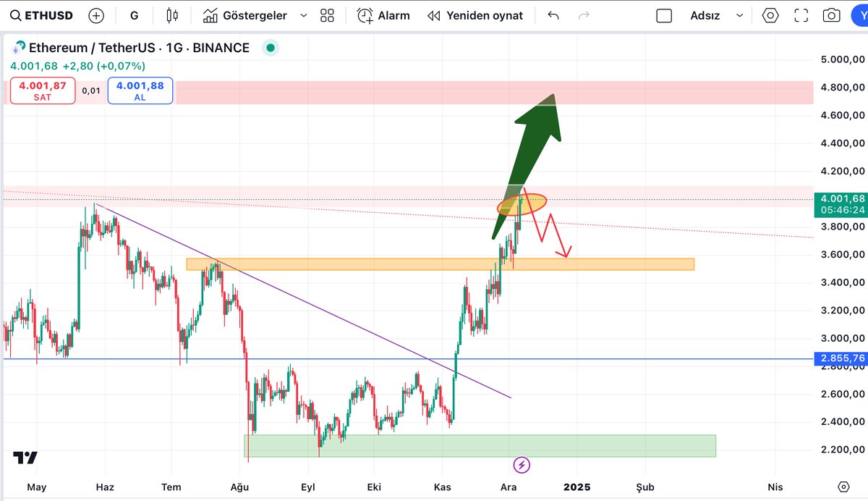The height and width of the screenshot is (501, 868).
Task: Open the ETHUSD symbol search
Action: [x=42, y=15]
